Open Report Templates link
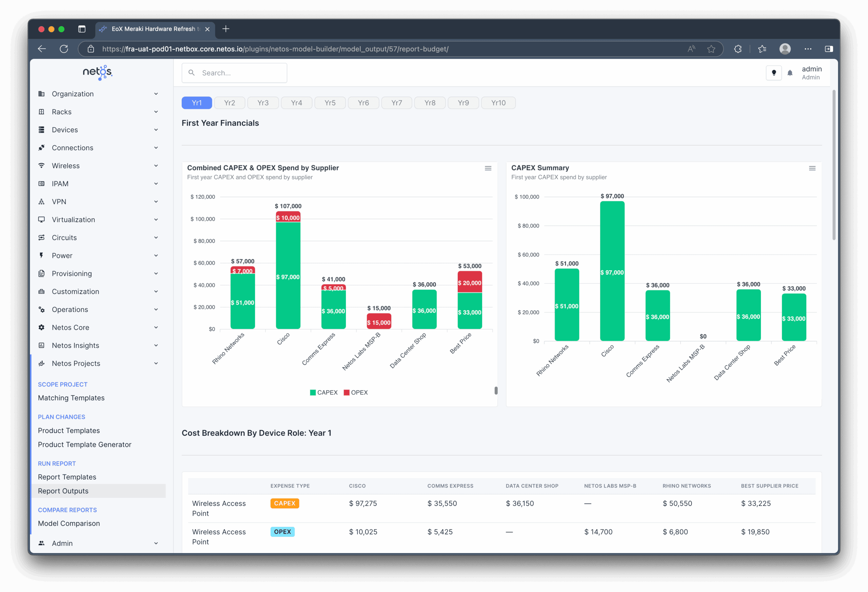Screen dimensions: 868x592 67,477
